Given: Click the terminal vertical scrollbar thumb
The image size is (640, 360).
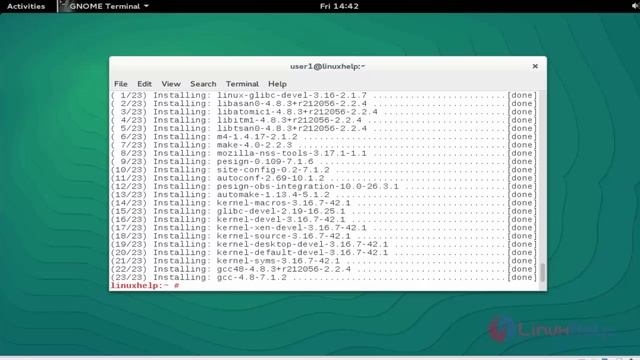Looking at the screenshot, I should pyautogui.click(x=542, y=272).
